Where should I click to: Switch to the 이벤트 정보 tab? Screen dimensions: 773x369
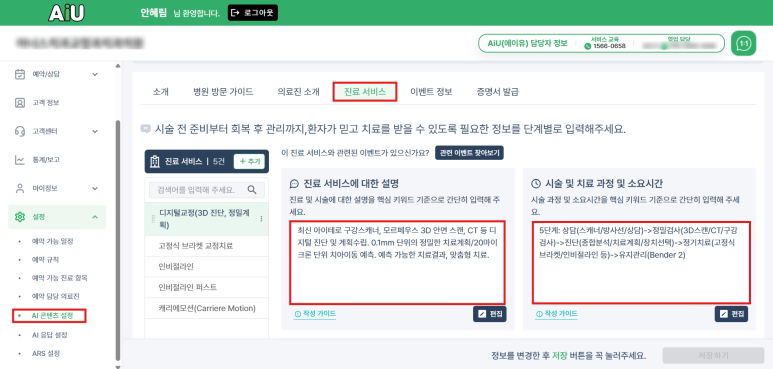(x=431, y=92)
